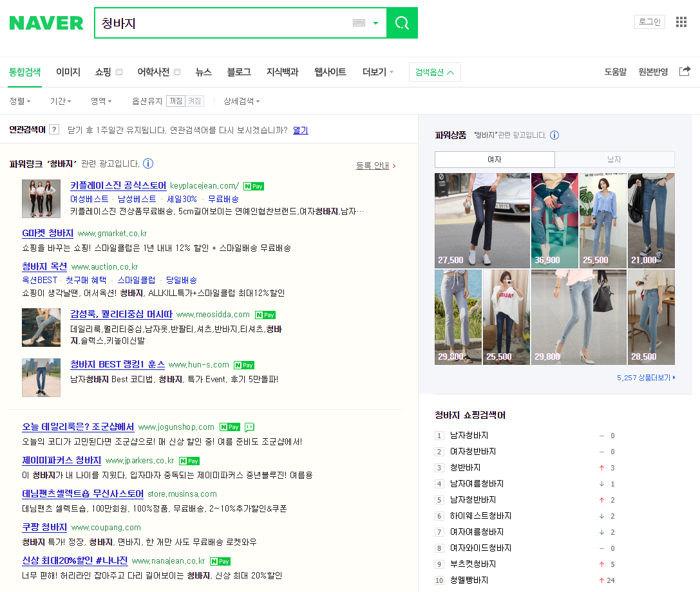This screenshot has height=592, width=700.
Task: Click the share icon next to 원본반영
Action: pyautogui.click(x=685, y=71)
